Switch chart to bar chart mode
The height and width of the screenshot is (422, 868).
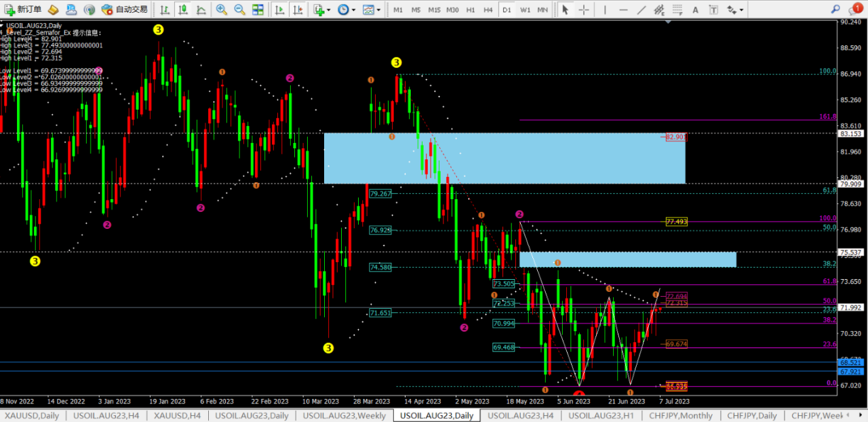[x=164, y=9]
